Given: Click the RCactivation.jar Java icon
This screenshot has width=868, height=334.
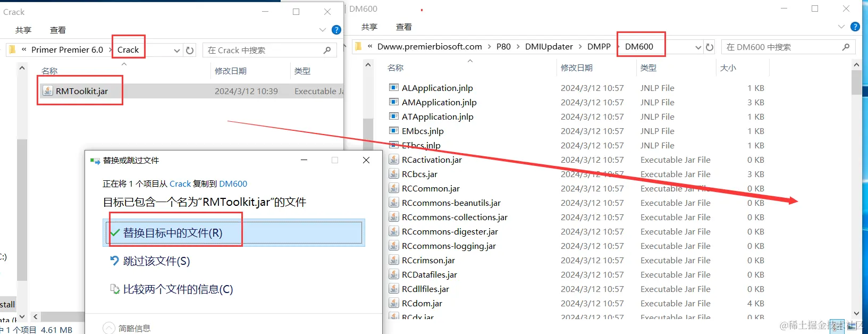Looking at the screenshot, I should point(394,160).
